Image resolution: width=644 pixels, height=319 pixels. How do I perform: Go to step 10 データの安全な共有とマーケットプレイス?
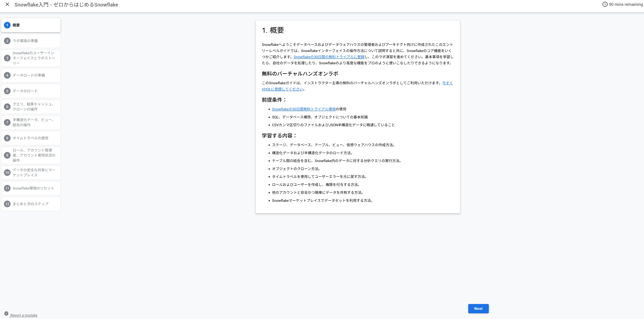[31, 172]
